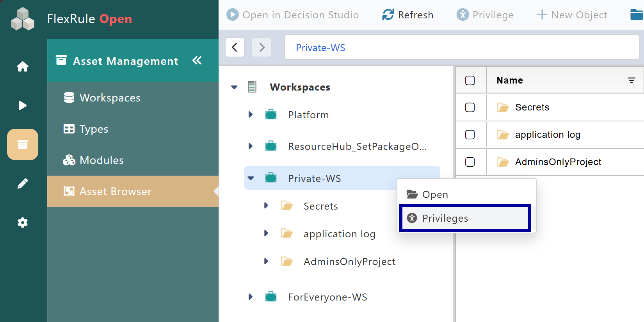Click the Private-WS briefcase icon

click(271, 178)
